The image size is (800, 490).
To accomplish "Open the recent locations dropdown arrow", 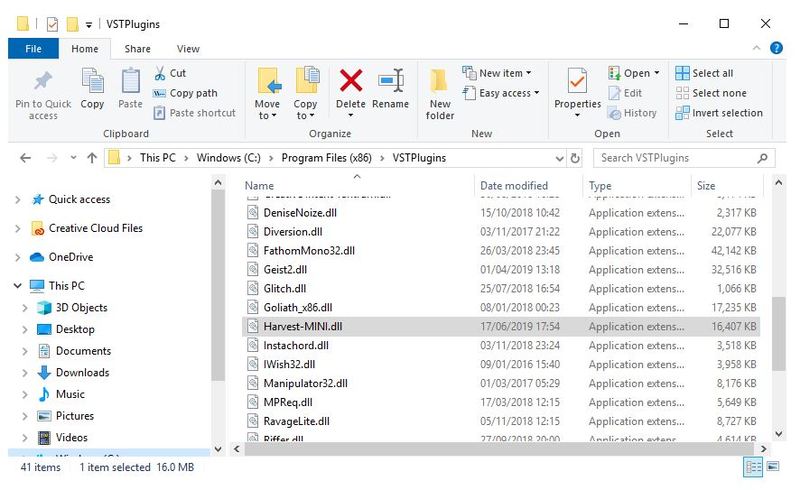I will 73,158.
